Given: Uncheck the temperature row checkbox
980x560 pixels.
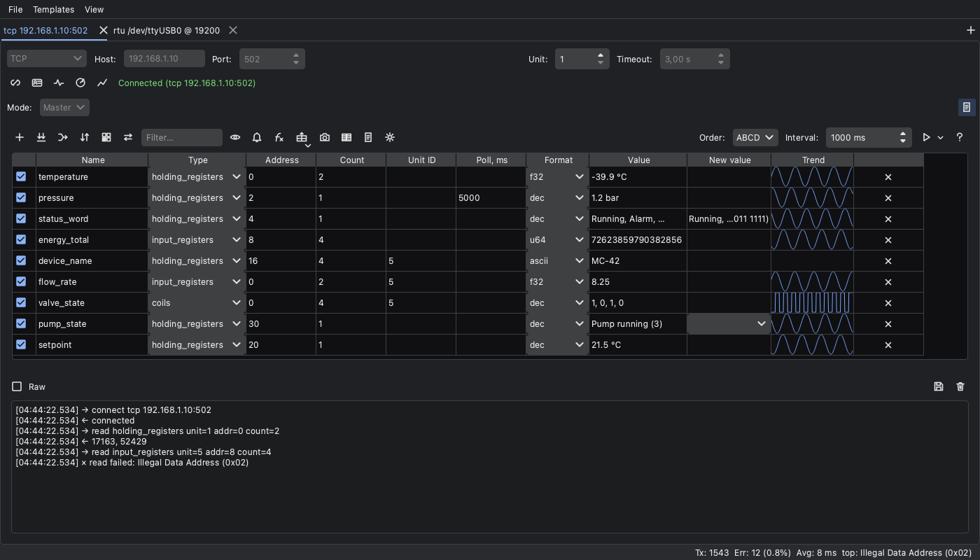Looking at the screenshot, I should point(21,176).
